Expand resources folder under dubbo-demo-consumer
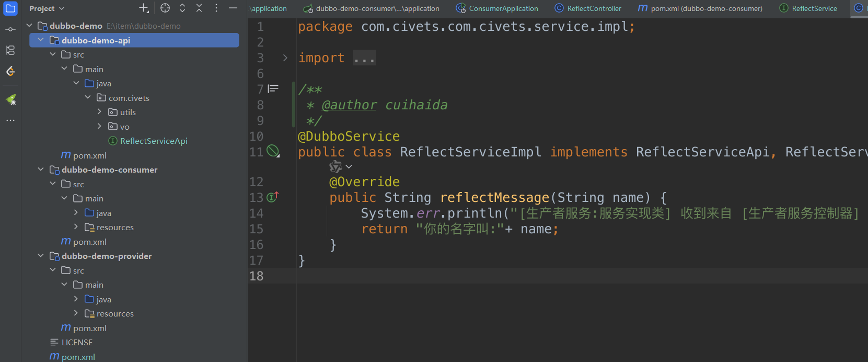868x362 pixels. [x=76, y=227]
